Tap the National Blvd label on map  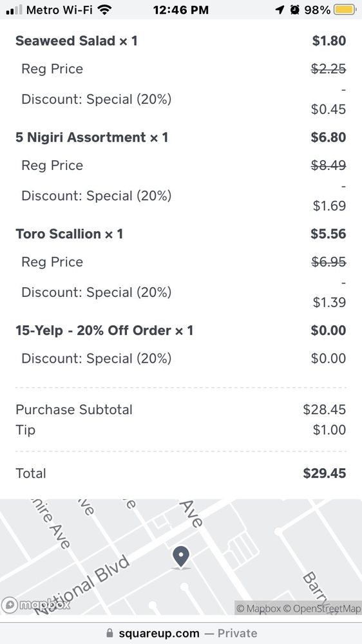coord(81,585)
